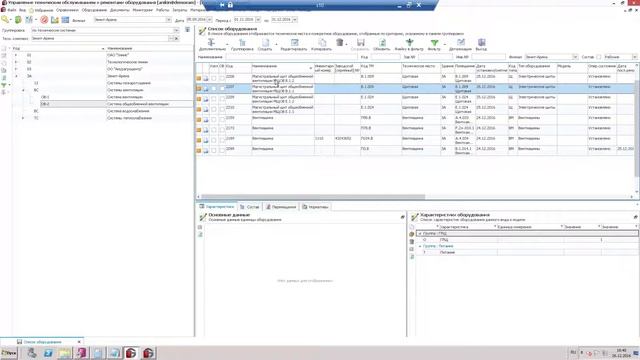Collapse the ГРЩ characteristics group
The width and height of the screenshot is (640, 360).
(420, 233)
